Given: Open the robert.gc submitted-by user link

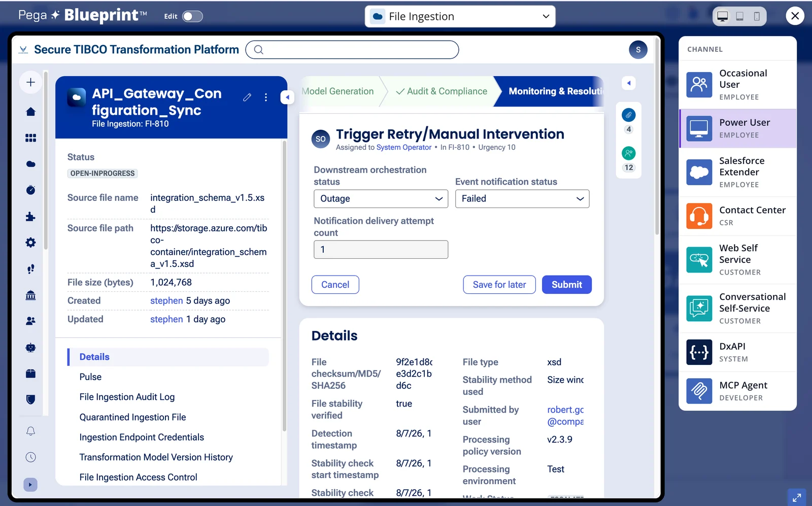Looking at the screenshot, I should [x=565, y=416].
